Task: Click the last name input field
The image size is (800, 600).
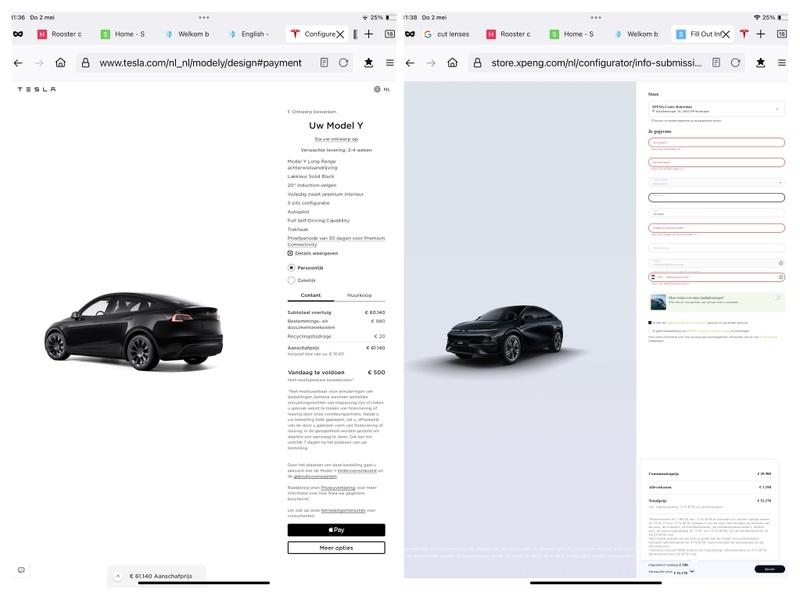Action: tap(716, 162)
